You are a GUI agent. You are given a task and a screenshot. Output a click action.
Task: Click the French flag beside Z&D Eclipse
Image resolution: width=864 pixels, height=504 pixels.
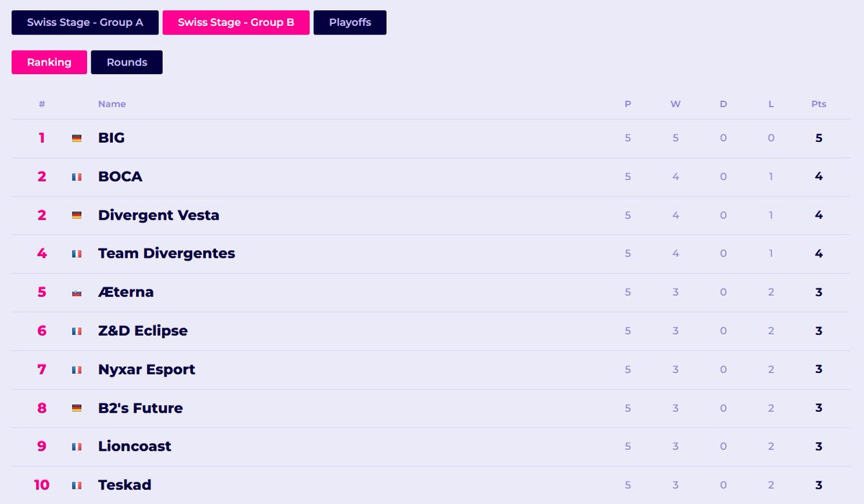tap(76, 331)
